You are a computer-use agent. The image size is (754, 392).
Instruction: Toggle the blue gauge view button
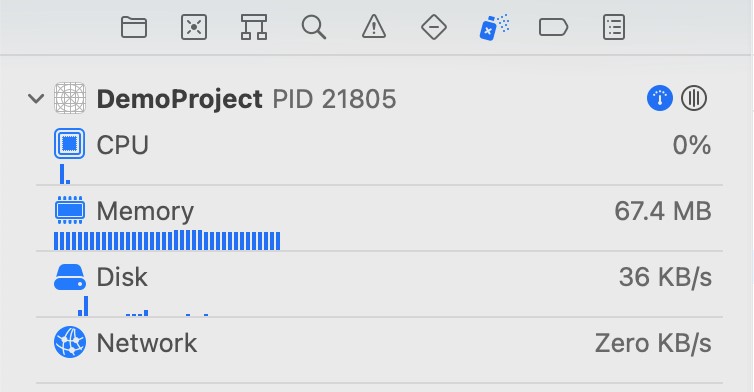660,98
